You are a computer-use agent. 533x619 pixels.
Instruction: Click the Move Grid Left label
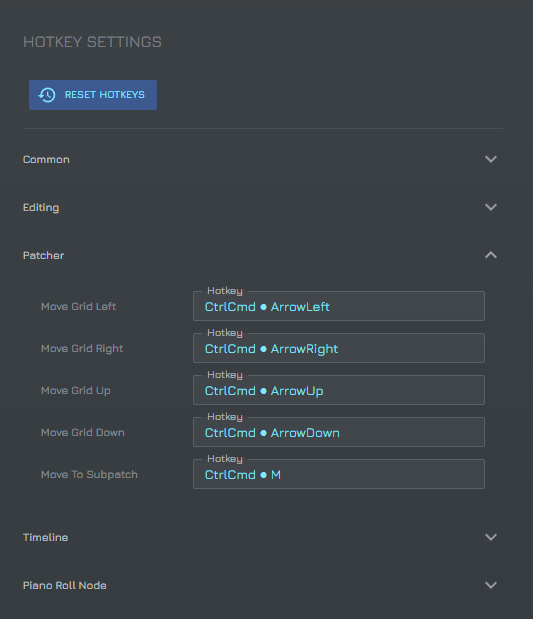click(x=79, y=306)
